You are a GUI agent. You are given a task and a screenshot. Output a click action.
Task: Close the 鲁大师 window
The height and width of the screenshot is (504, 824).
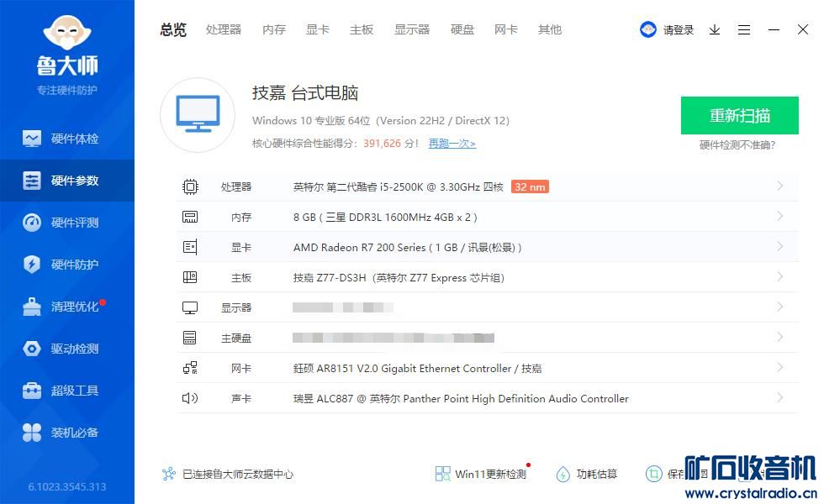click(x=802, y=30)
